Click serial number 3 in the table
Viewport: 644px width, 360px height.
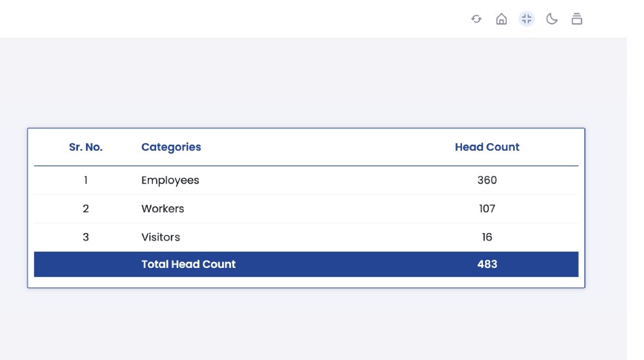pyautogui.click(x=86, y=238)
